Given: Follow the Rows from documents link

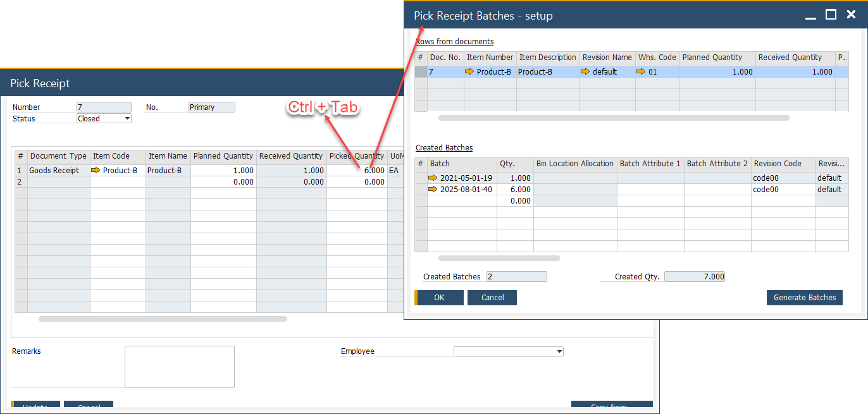Looking at the screenshot, I should point(454,41).
